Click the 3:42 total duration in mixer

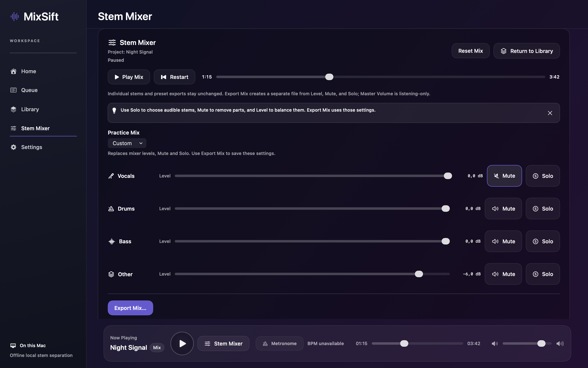tap(554, 77)
